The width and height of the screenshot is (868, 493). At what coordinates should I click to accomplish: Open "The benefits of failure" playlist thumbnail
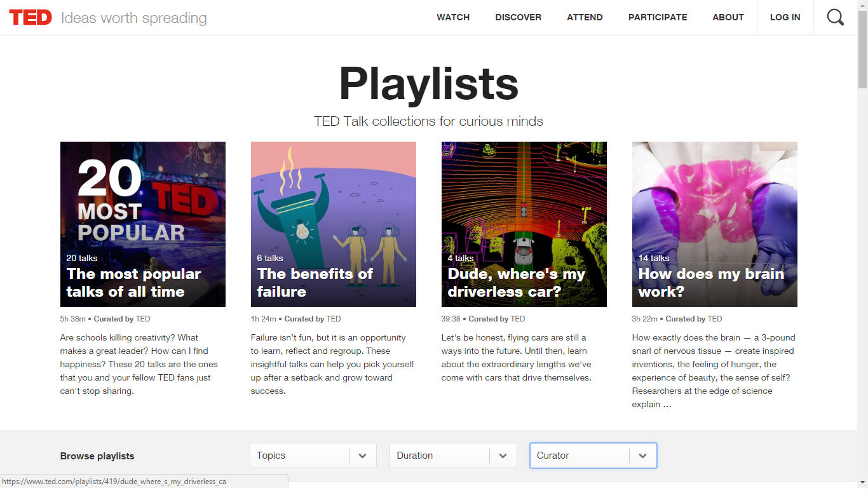pyautogui.click(x=334, y=224)
